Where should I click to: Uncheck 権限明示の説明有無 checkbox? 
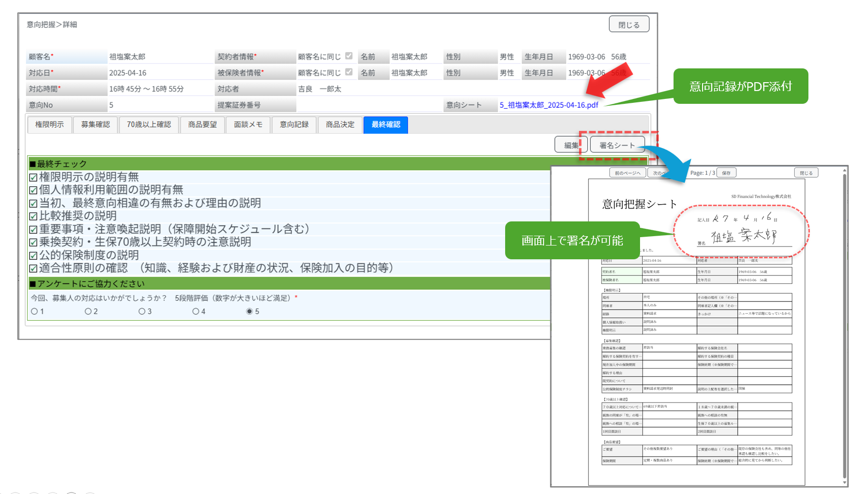(33, 177)
